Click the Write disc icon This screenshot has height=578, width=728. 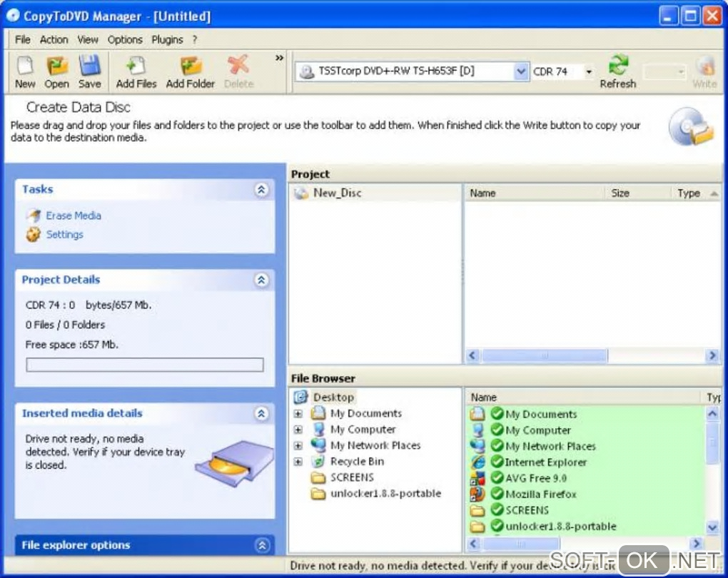pos(705,66)
